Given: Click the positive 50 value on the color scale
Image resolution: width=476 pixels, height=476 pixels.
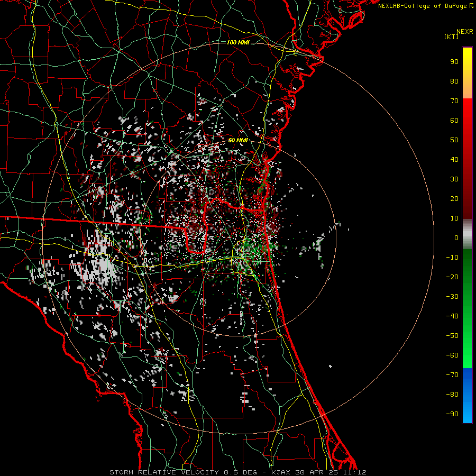Looking at the screenshot, I should click(454, 140).
